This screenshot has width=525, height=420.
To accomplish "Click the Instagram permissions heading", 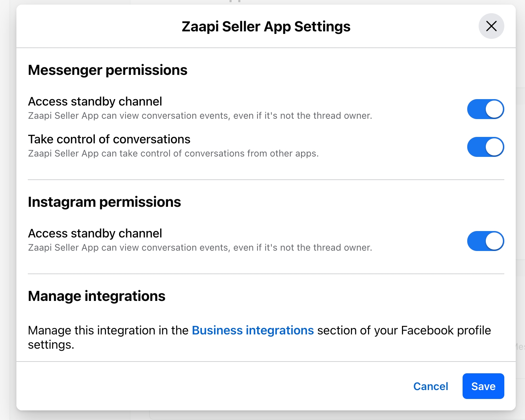I will pyautogui.click(x=104, y=202).
